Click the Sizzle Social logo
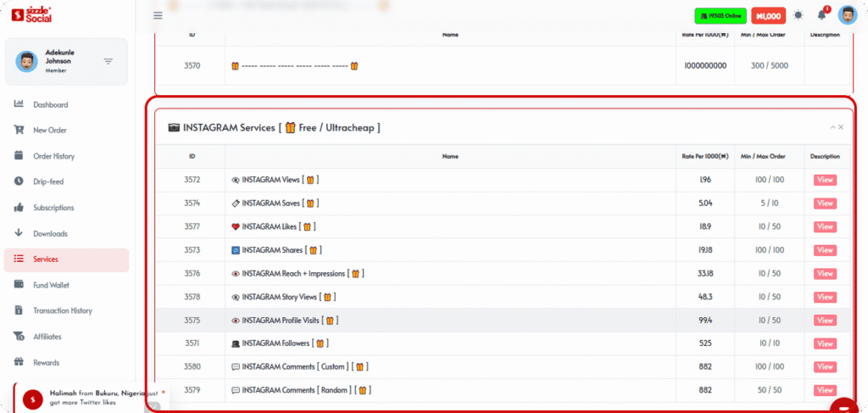Screen dimensions: 868x413 [x=31, y=15]
